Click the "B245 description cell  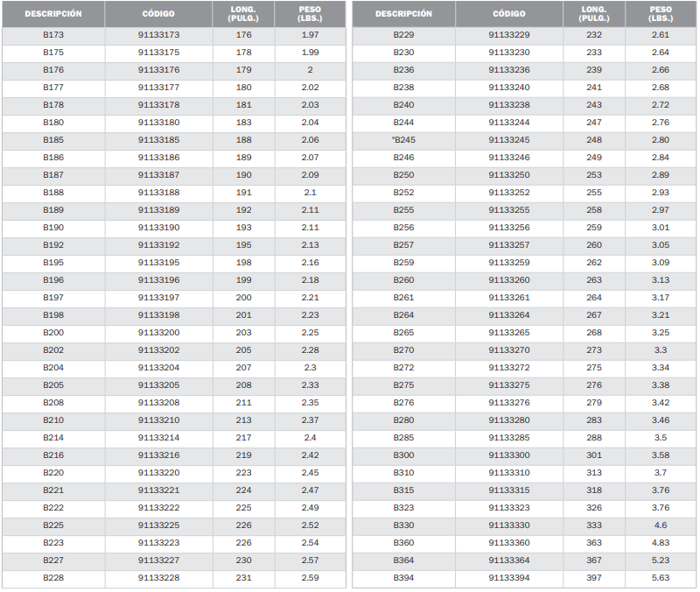pyautogui.click(x=403, y=140)
